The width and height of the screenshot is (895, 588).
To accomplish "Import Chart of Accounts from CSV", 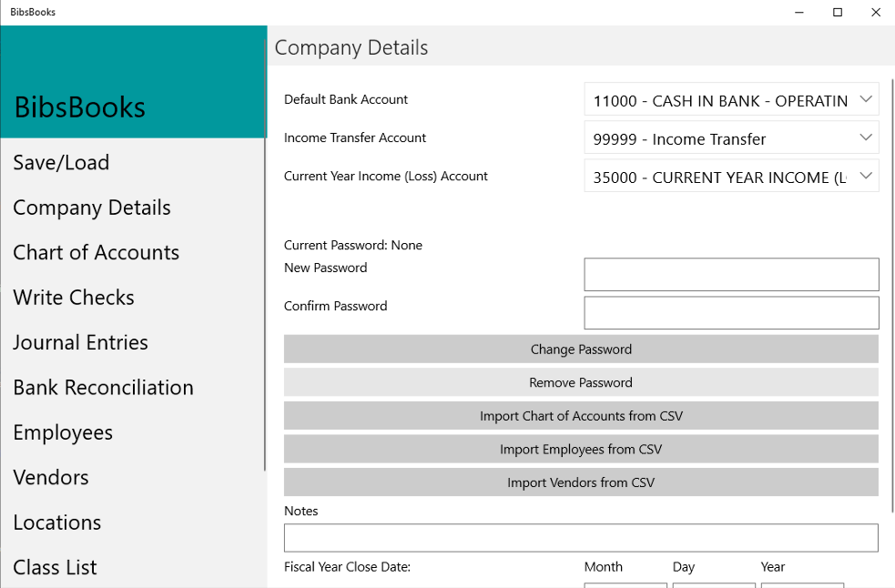I will point(581,416).
